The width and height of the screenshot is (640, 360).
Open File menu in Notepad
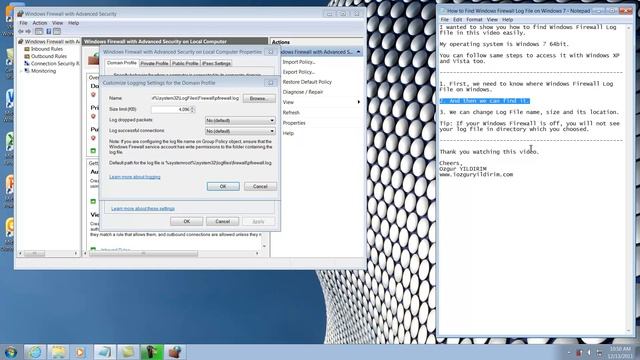point(444,20)
